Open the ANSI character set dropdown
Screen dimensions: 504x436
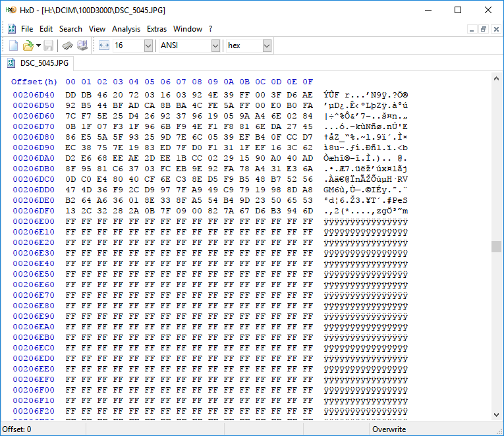(x=215, y=45)
